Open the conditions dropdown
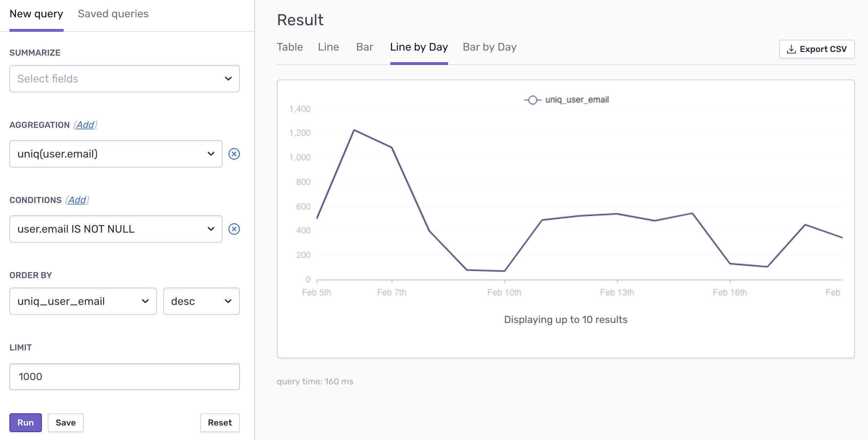868x440 pixels. [116, 229]
